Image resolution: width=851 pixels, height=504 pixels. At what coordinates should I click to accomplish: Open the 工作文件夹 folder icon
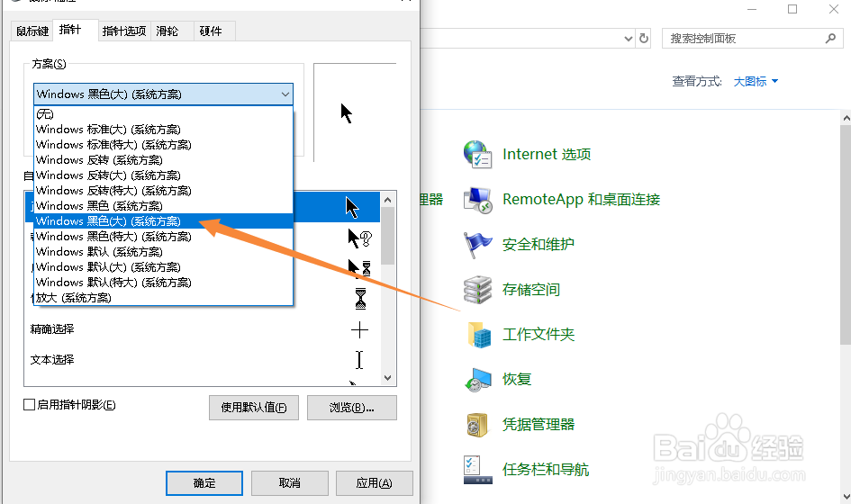[x=479, y=335]
